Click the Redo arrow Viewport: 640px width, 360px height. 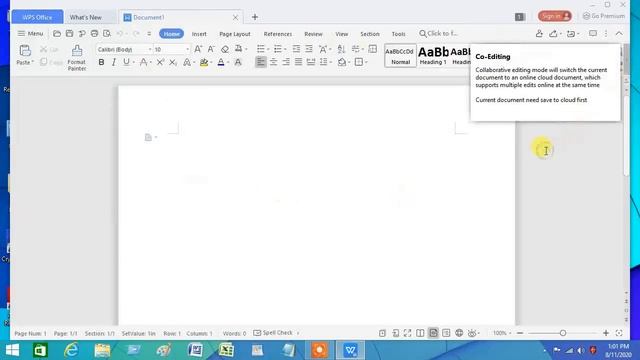click(136, 33)
